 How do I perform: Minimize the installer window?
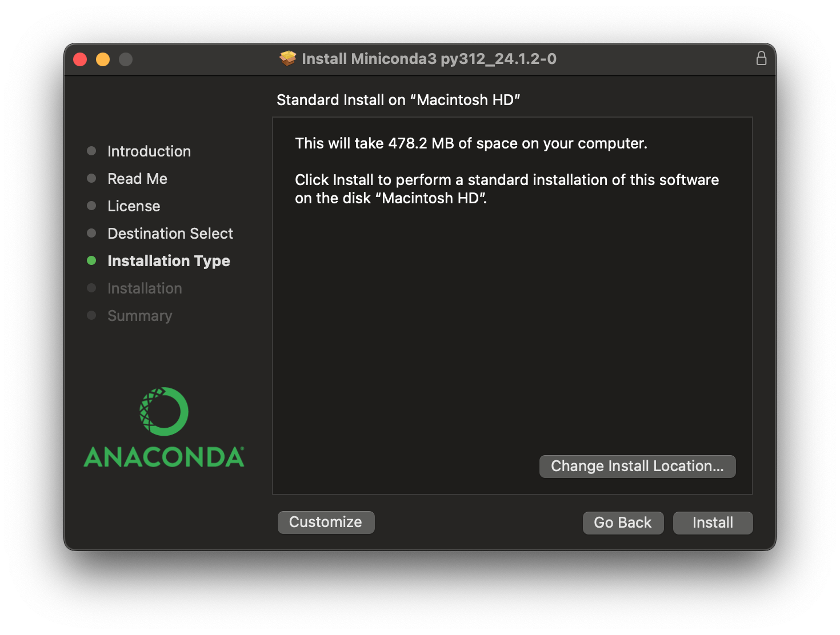103,59
